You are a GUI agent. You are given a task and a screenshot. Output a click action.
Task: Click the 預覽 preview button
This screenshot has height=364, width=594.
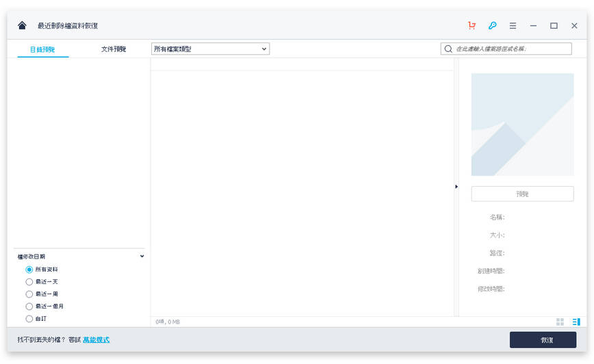pyautogui.click(x=522, y=194)
